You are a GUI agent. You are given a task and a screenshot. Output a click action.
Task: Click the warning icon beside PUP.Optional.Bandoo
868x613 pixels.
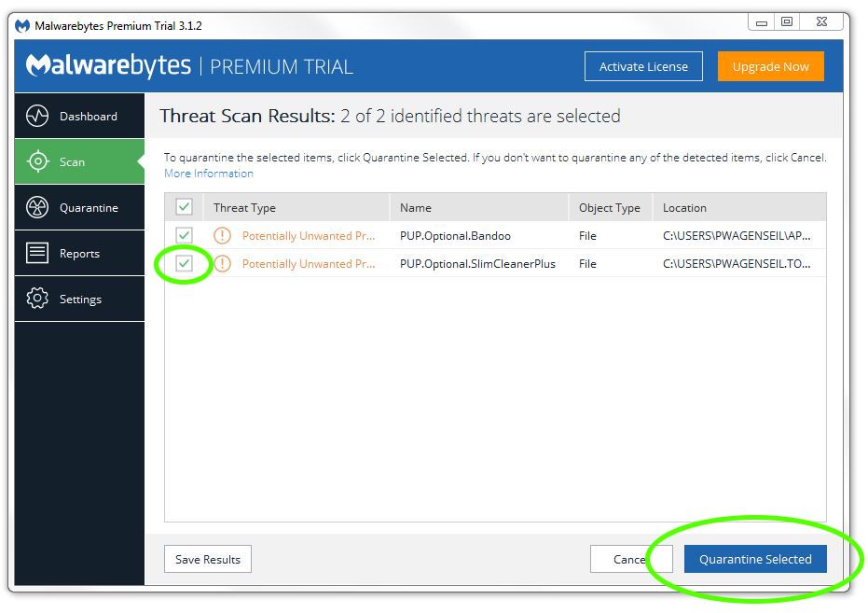coord(221,236)
